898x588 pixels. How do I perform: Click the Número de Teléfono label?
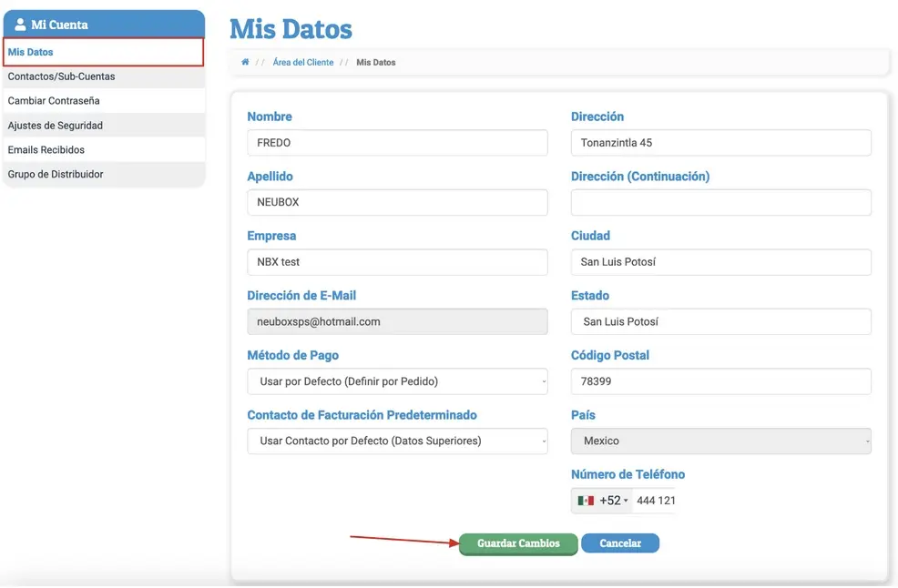[x=628, y=474]
